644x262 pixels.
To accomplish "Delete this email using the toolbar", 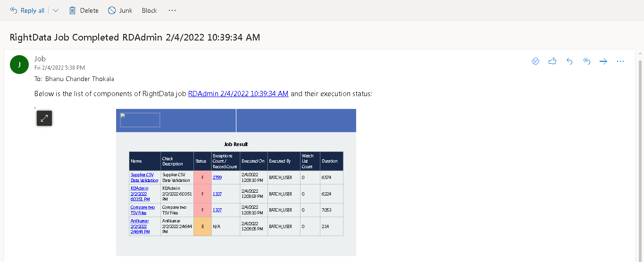I will (84, 10).
